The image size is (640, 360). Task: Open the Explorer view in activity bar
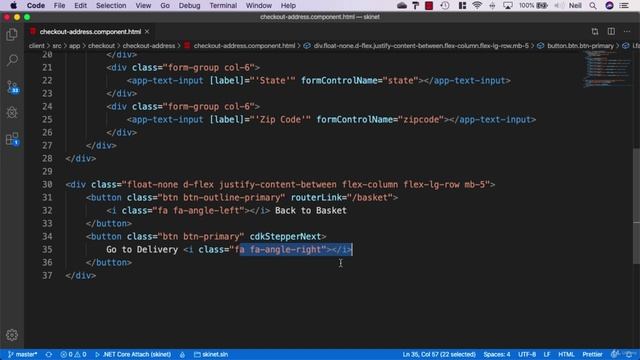coord(12,35)
